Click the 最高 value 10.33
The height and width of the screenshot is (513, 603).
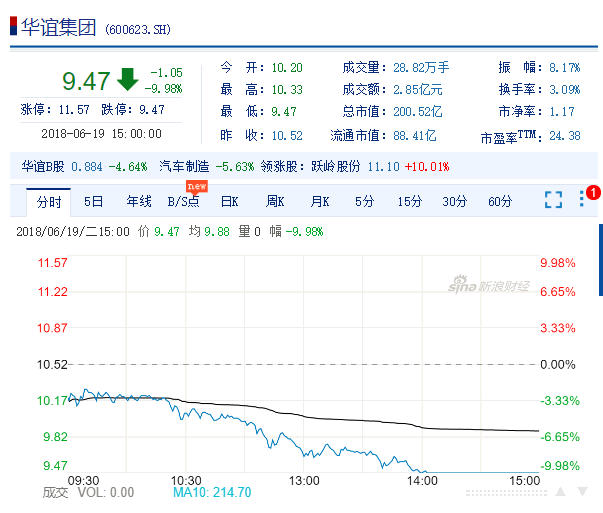287,90
